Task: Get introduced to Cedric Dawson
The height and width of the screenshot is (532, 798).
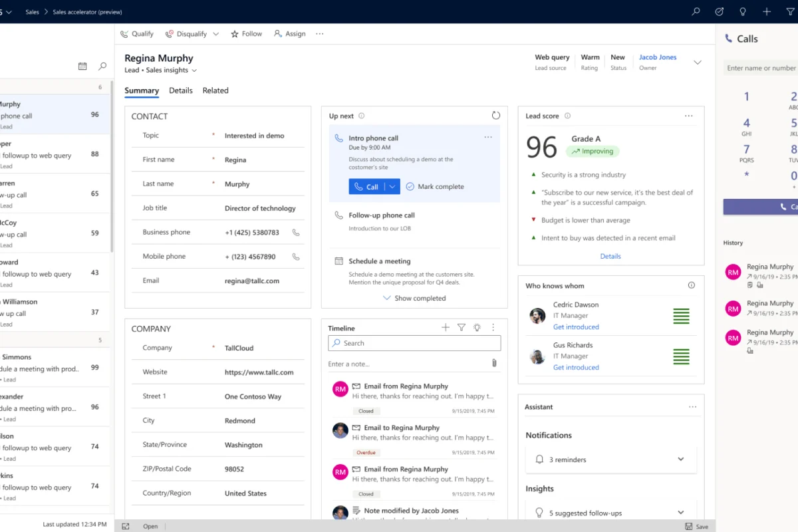Action: (576, 327)
